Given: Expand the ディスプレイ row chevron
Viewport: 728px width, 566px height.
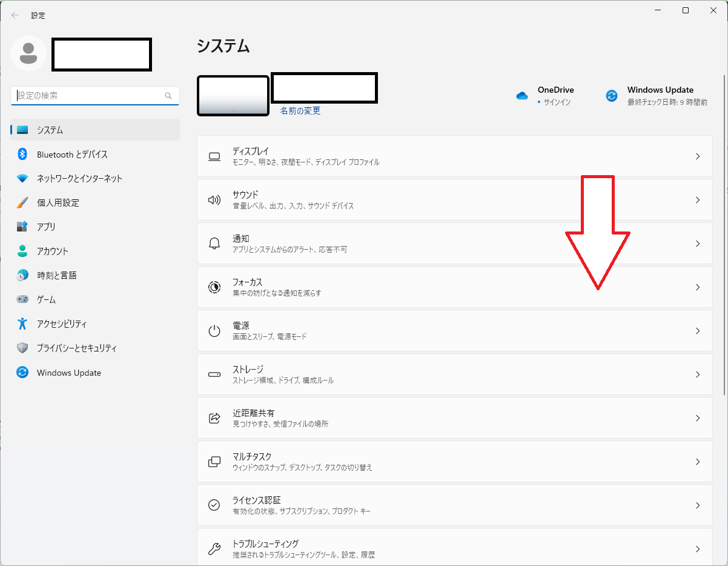Looking at the screenshot, I should [698, 156].
